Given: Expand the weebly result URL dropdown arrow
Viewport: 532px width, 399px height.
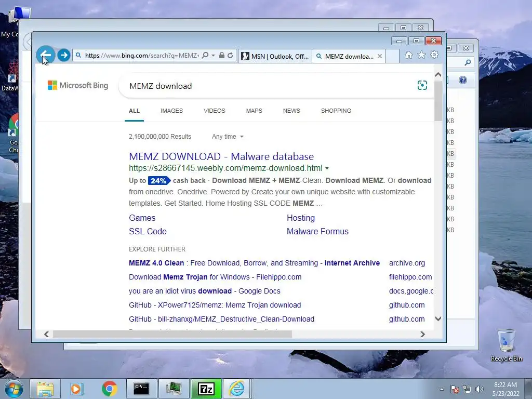Looking at the screenshot, I should click(327, 168).
